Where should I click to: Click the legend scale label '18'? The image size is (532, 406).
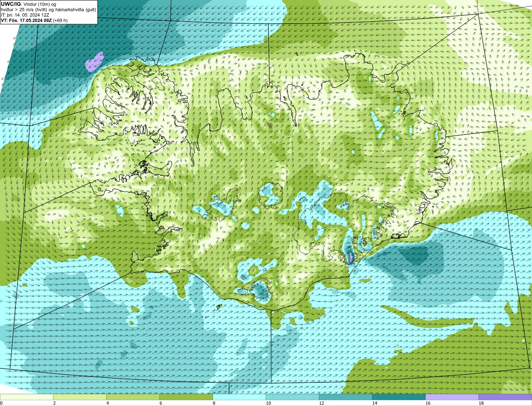[x=481, y=403]
